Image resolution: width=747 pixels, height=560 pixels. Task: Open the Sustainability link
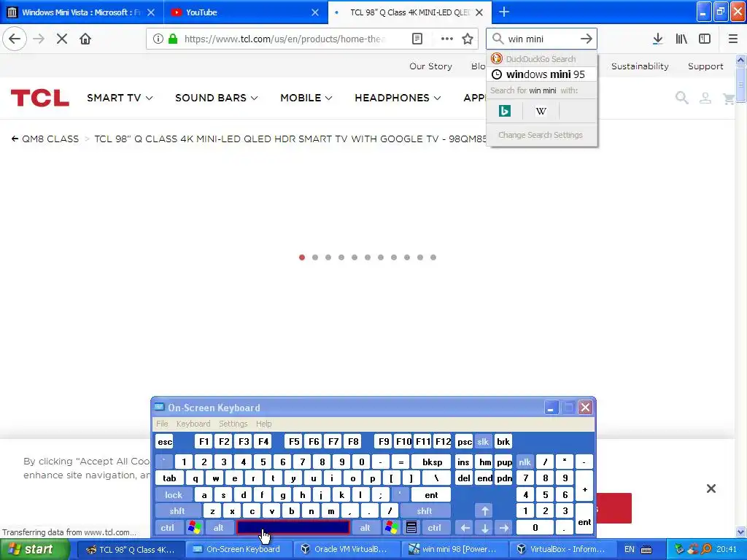tap(640, 66)
